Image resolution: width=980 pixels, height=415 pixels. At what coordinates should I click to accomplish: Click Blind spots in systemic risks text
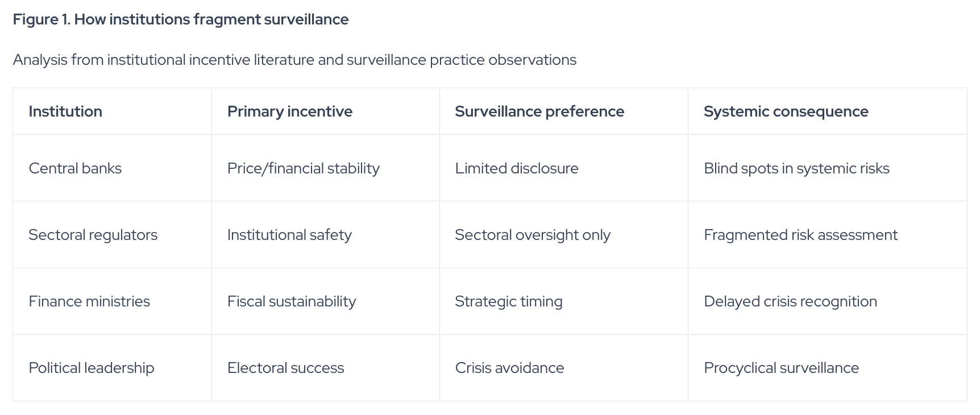(x=796, y=168)
